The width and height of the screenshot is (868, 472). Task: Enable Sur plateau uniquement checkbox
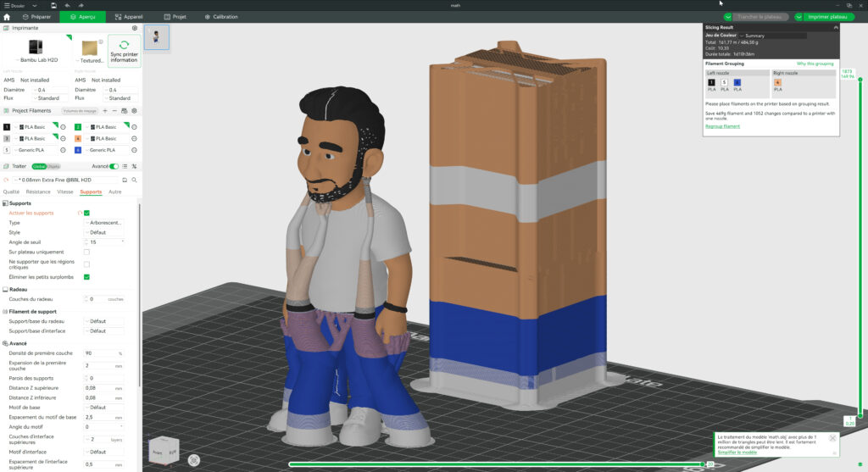[86, 252]
